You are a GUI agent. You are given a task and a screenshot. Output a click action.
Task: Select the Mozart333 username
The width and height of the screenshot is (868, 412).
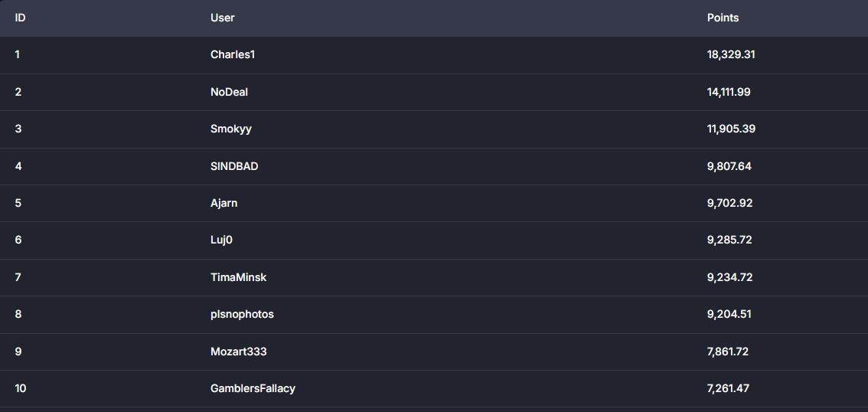point(238,352)
